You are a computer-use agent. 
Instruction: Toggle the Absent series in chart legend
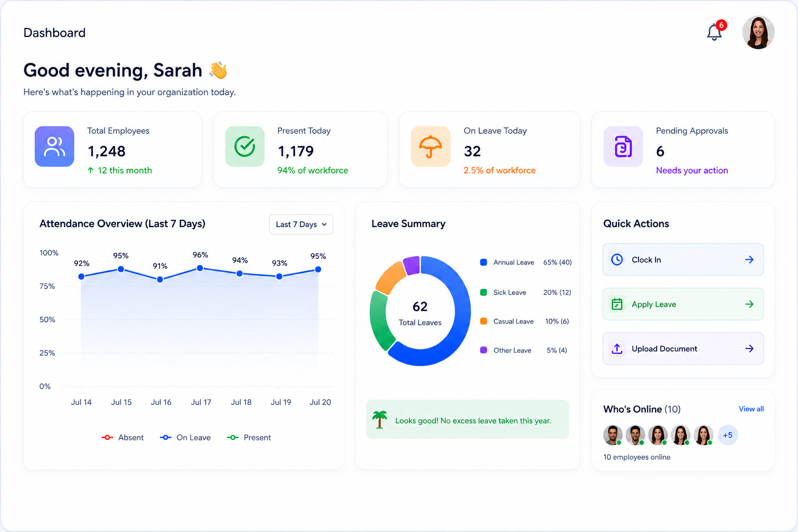click(x=123, y=437)
